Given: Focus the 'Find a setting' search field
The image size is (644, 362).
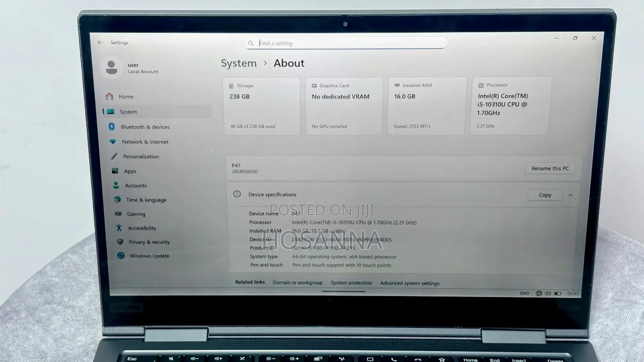Looking at the screenshot, I should tap(345, 43).
